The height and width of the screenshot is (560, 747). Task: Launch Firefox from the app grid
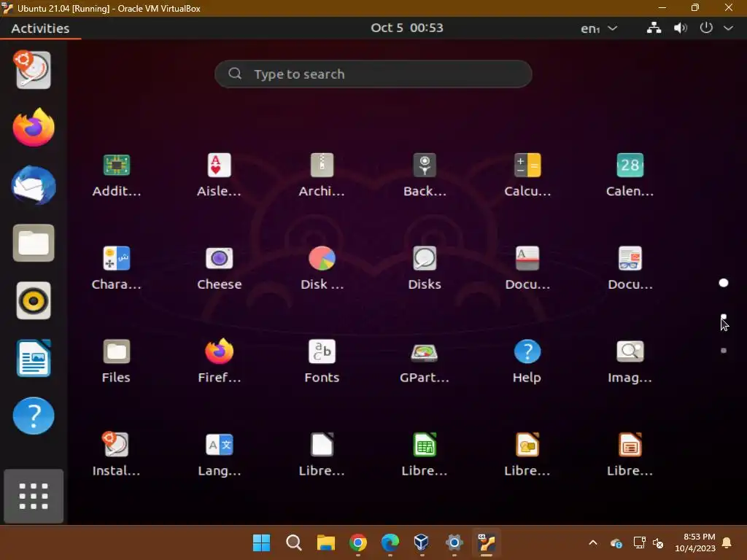point(219,361)
